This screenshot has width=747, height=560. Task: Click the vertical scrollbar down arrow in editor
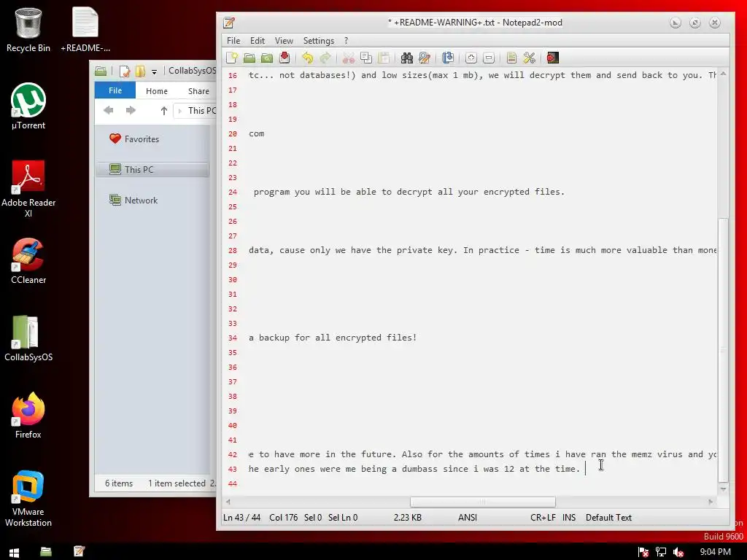pos(723,489)
